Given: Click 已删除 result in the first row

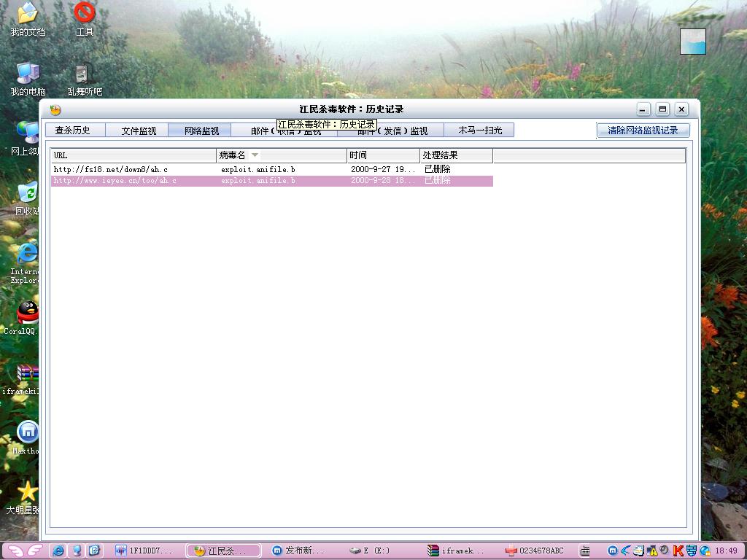Looking at the screenshot, I should point(437,169).
